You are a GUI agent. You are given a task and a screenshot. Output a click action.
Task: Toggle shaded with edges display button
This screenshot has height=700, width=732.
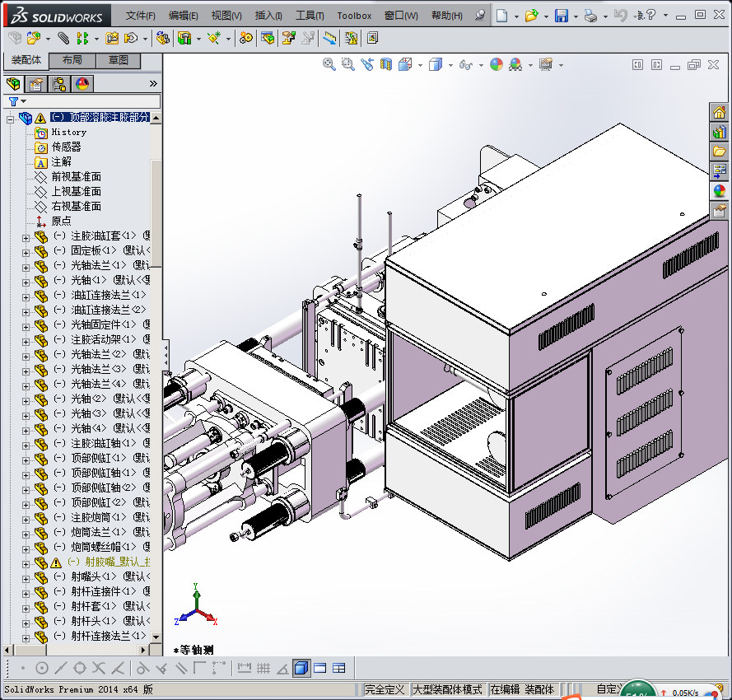[301, 668]
